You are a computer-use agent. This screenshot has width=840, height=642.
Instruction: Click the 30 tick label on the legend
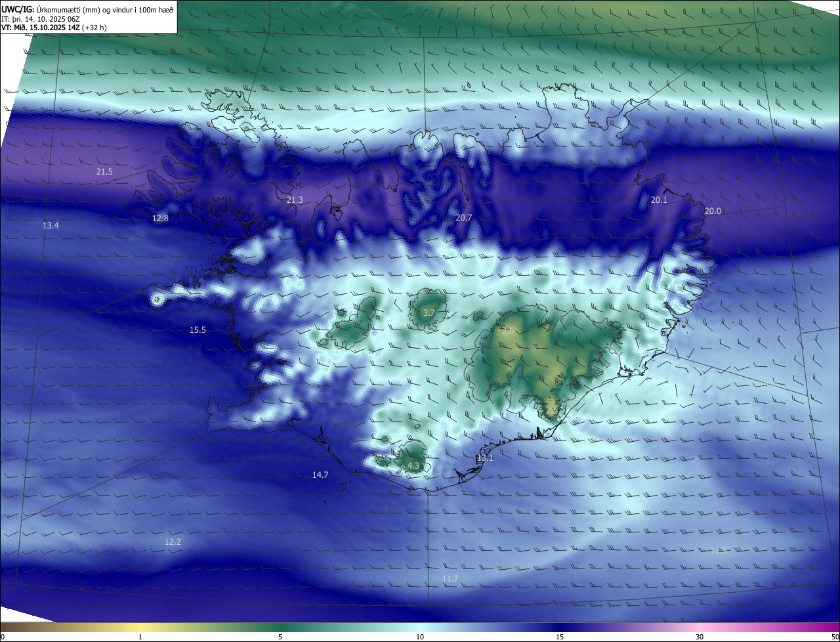click(x=700, y=637)
